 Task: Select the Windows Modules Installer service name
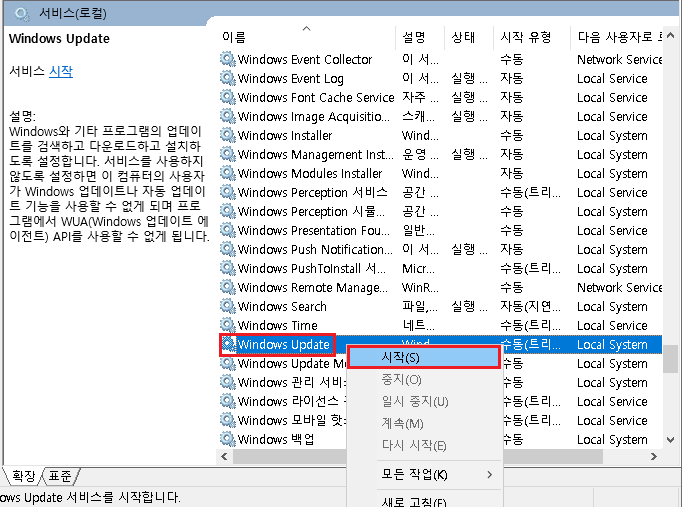click(x=310, y=173)
